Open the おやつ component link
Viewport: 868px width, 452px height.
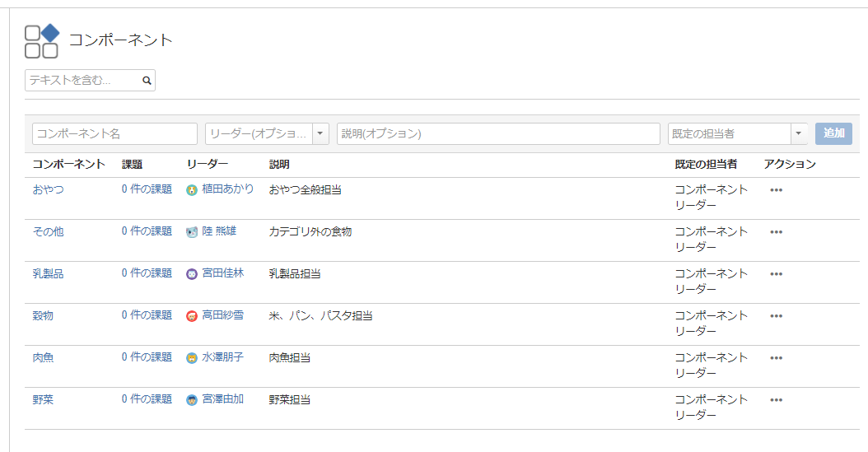pos(48,189)
